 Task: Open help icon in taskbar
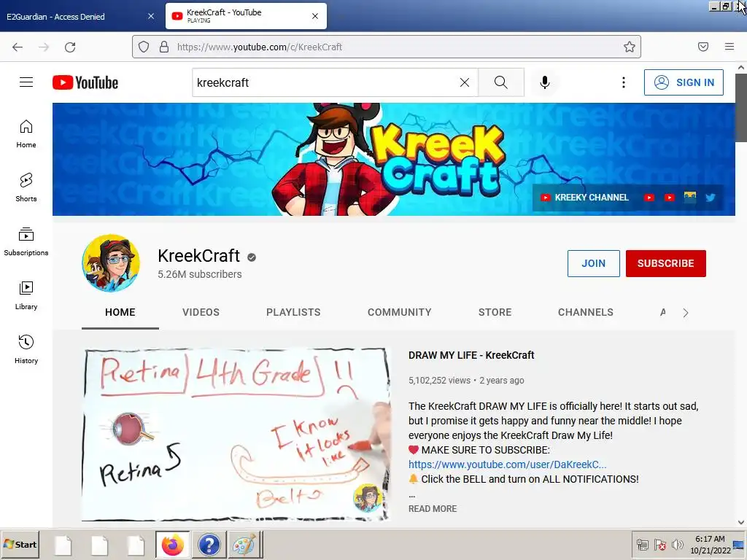click(209, 545)
